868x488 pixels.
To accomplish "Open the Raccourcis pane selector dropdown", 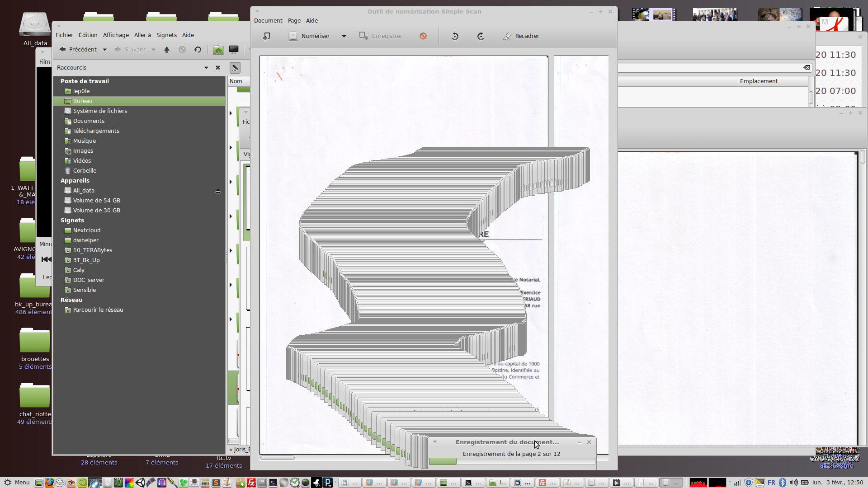I will (x=206, y=68).
